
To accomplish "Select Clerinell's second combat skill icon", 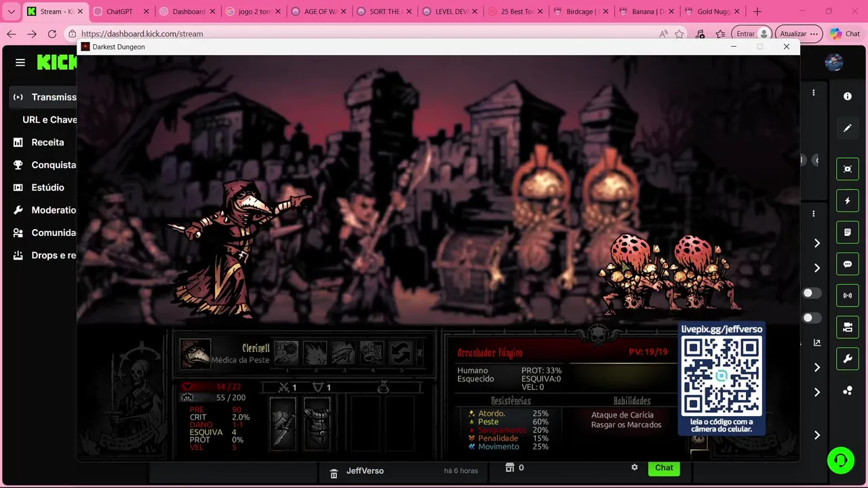I will point(315,352).
